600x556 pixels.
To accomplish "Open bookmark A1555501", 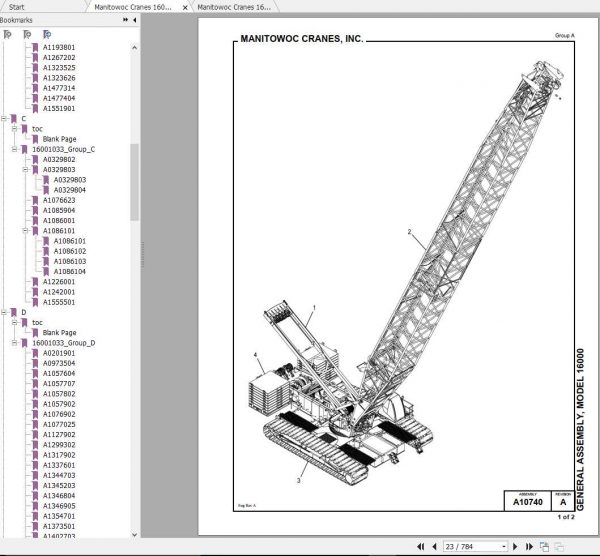I will (59, 302).
